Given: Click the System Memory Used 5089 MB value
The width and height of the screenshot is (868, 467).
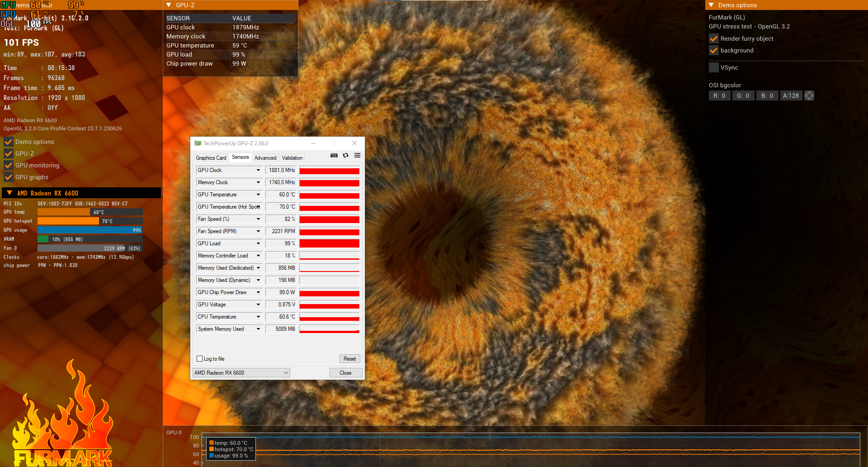Looking at the screenshot, I should click(281, 329).
